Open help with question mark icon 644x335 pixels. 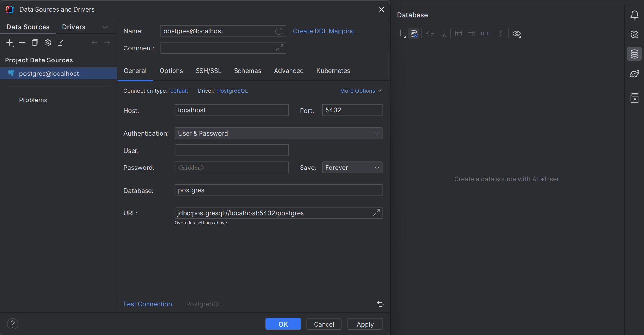tap(13, 324)
